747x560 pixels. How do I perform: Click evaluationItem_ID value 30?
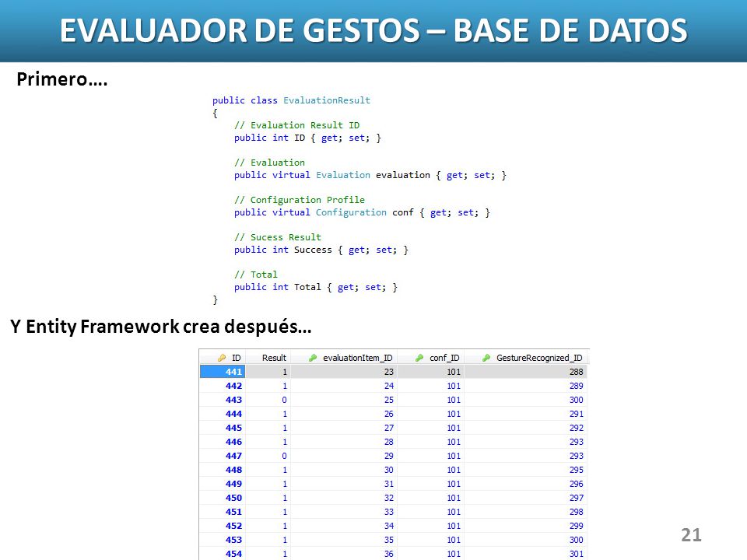389,470
